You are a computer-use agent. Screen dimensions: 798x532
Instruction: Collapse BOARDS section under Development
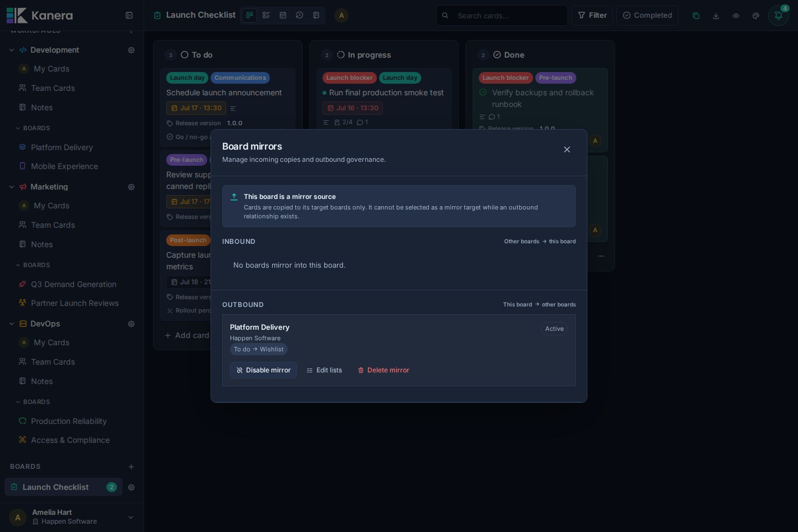tap(33, 128)
